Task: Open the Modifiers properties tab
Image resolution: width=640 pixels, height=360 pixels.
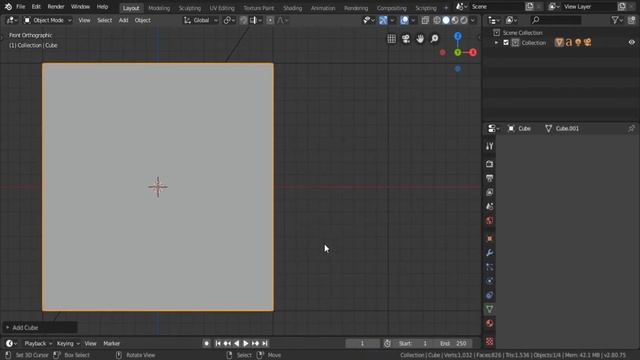Action: coord(489,253)
